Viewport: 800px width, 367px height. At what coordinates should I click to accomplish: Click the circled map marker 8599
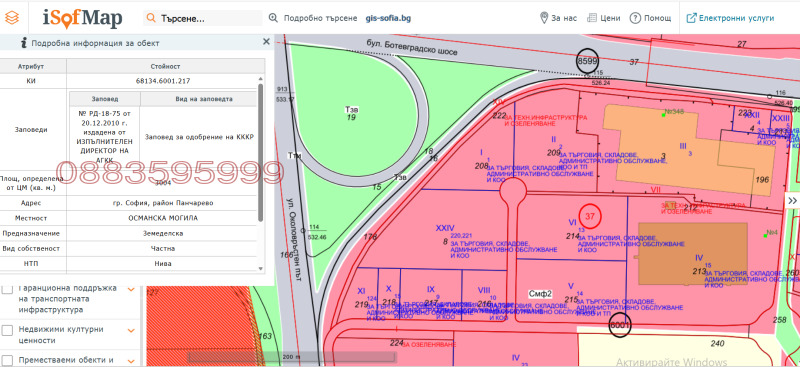point(587,61)
